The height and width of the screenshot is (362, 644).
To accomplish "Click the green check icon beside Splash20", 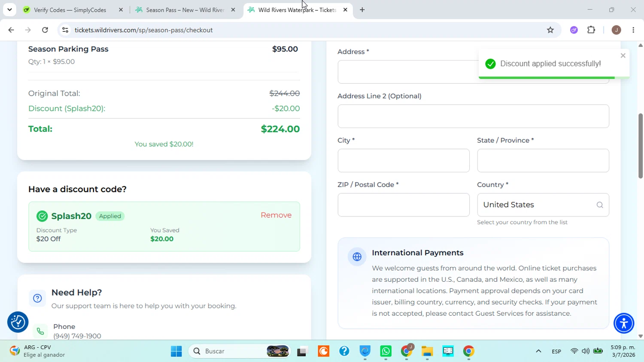I will pyautogui.click(x=42, y=216).
